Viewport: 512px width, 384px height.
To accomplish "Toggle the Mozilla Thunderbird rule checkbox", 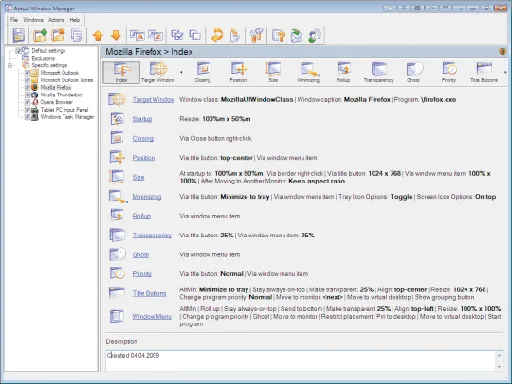I will (x=28, y=95).
